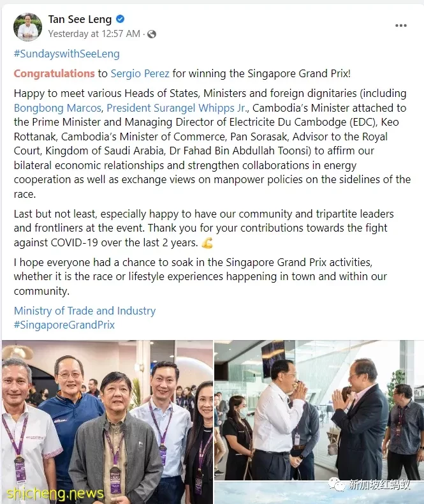Open the Bongbong Marcos tagged profile
The image size is (424, 504).
[57, 108]
